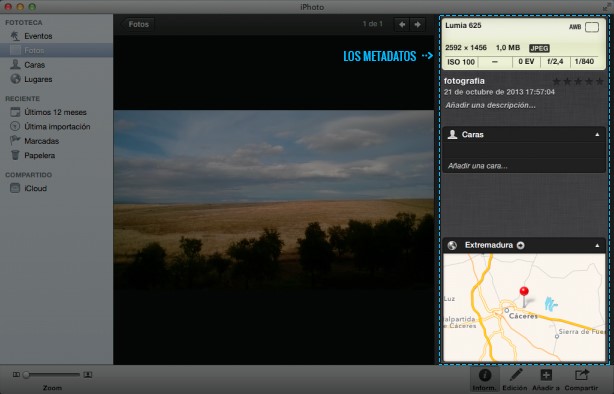614x394 pixels.
Task: Click the Caras silhouette icon in sidebar
Action: coord(15,64)
